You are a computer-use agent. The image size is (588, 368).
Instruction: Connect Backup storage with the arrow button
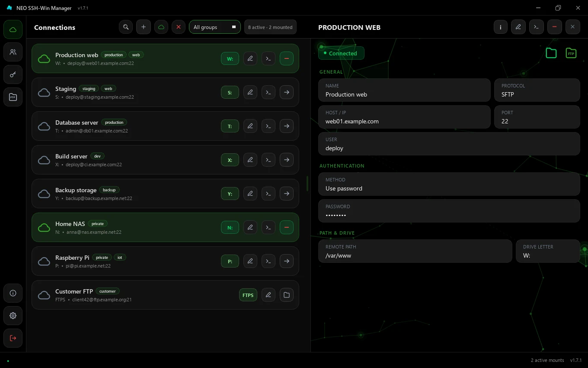(287, 194)
